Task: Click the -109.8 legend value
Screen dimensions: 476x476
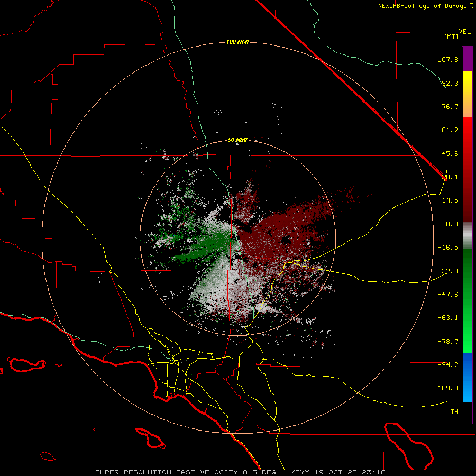Action: [446, 388]
